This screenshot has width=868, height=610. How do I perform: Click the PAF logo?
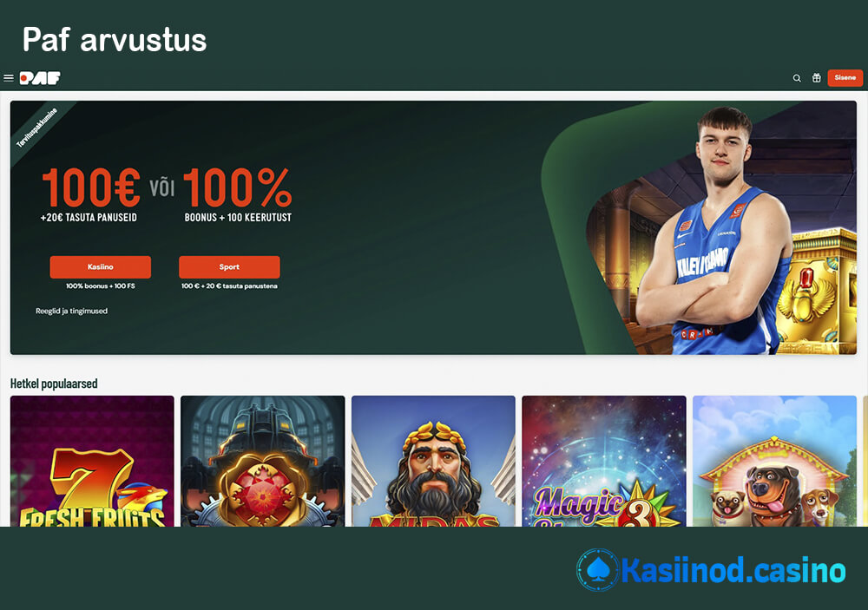click(40, 78)
